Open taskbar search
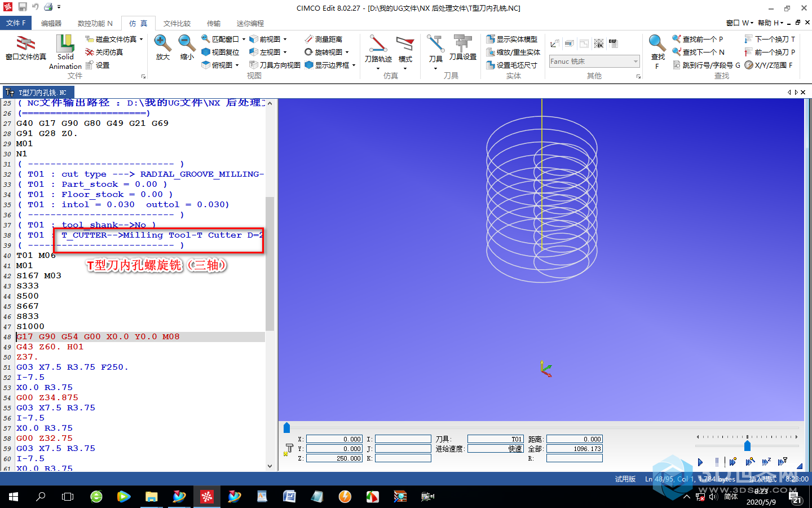The width and height of the screenshot is (812, 508). pos(41,497)
